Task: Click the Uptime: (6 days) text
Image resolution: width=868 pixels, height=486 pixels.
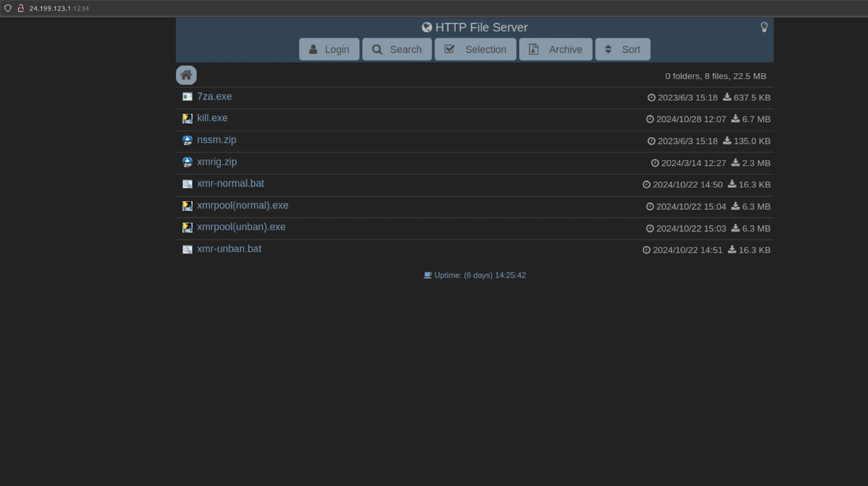Action: (480, 275)
